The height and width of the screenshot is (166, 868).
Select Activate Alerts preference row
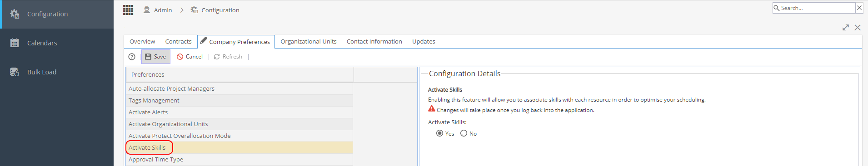(x=239, y=112)
